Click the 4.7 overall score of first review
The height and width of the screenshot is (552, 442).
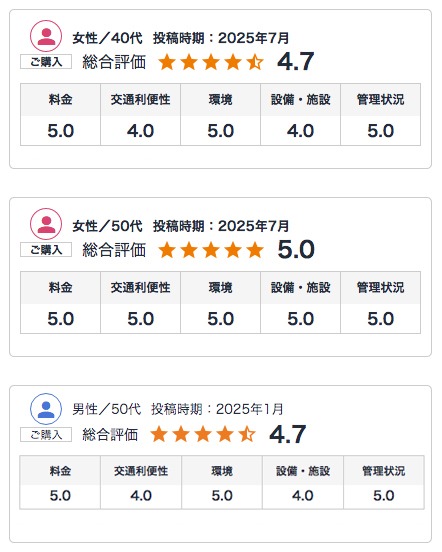pyautogui.click(x=296, y=62)
